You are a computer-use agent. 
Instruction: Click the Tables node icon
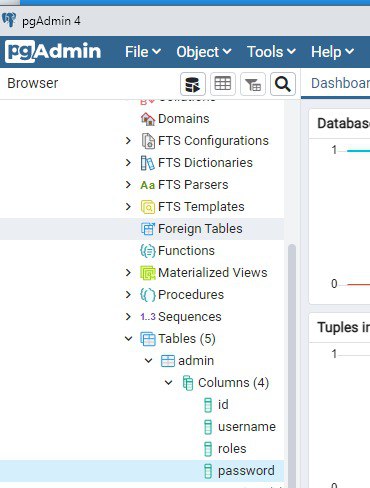(x=148, y=339)
